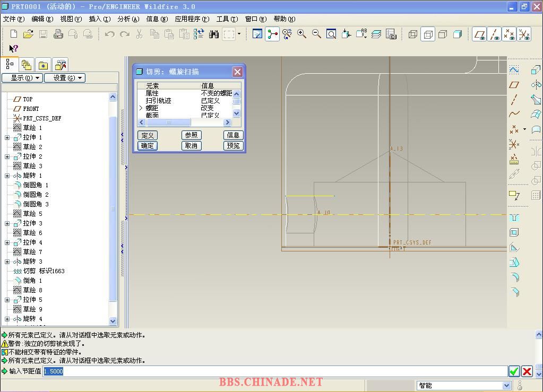Click the model tree vertical scrollbar

(x=113, y=209)
